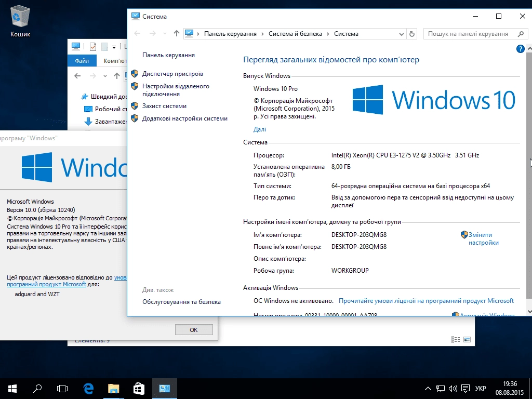Viewport: 532px width, 399px height.
Task: Open the Файл tab in Explorer
Action: (82, 61)
